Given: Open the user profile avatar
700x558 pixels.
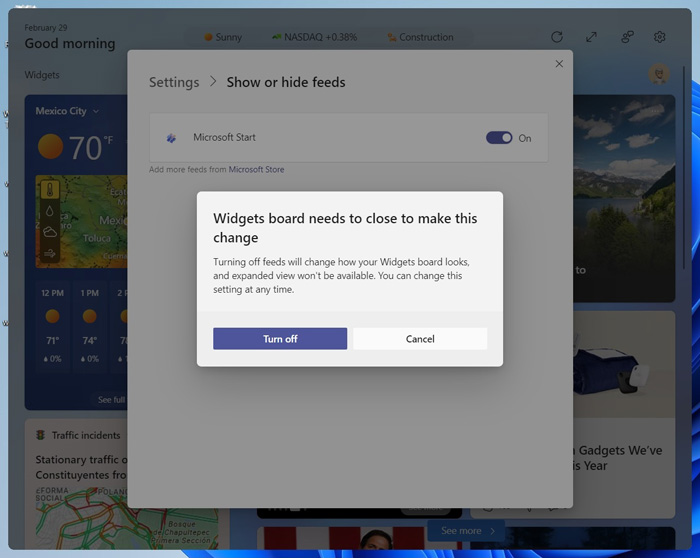Looking at the screenshot, I should (659, 74).
